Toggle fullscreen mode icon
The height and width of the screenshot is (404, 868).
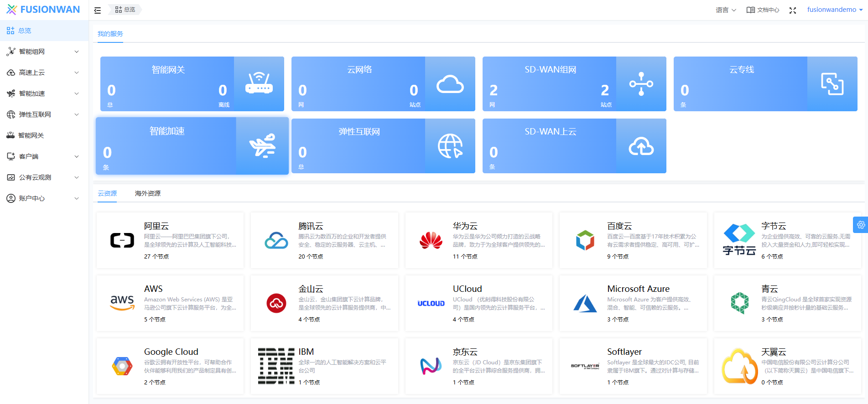[x=793, y=10]
